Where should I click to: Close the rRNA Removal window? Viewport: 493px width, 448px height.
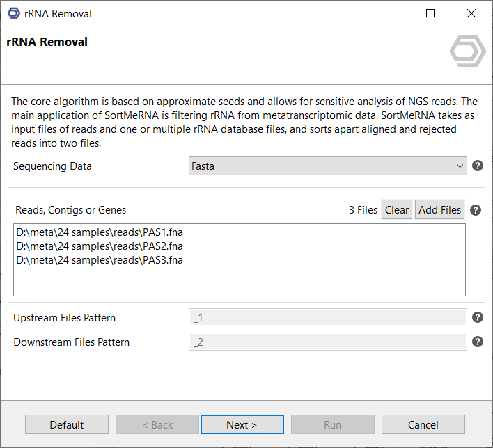(x=471, y=13)
